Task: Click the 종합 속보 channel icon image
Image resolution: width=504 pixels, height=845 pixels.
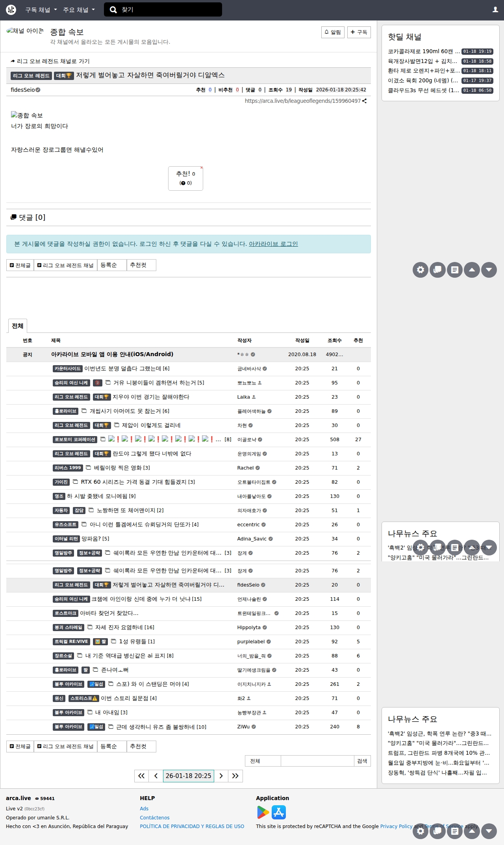Action: 25,31
